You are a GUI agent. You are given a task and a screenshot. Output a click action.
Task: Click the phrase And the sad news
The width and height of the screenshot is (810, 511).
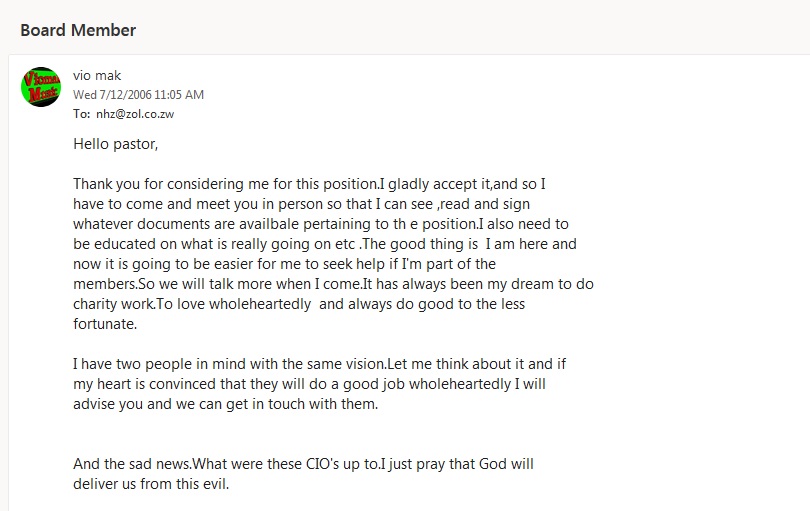tap(132, 464)
